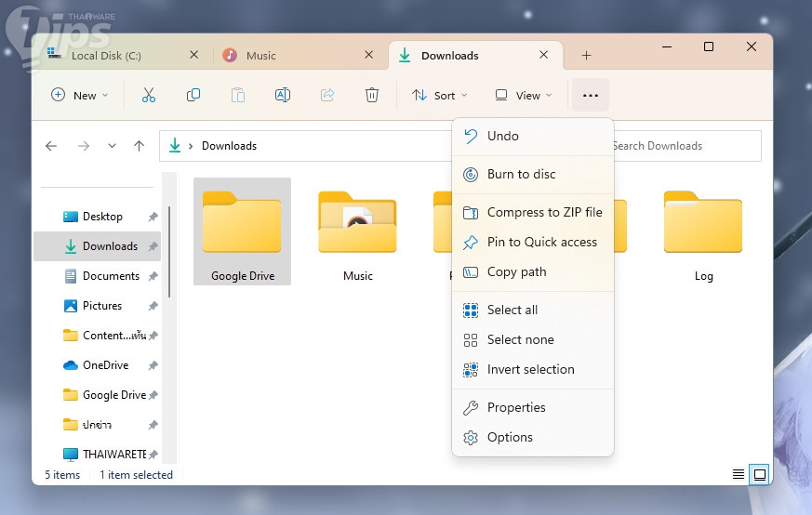
Task: Expand the View dropdown
Action: pos(524,95)
